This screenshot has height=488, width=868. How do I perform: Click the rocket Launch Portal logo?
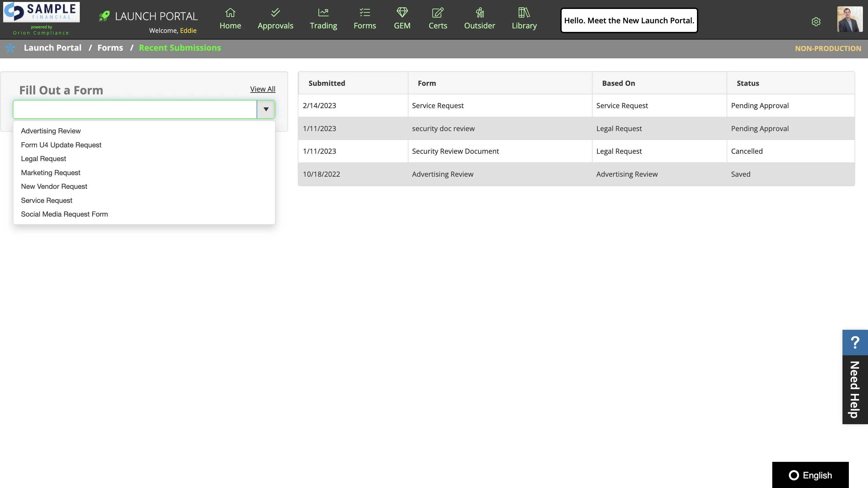104,16
